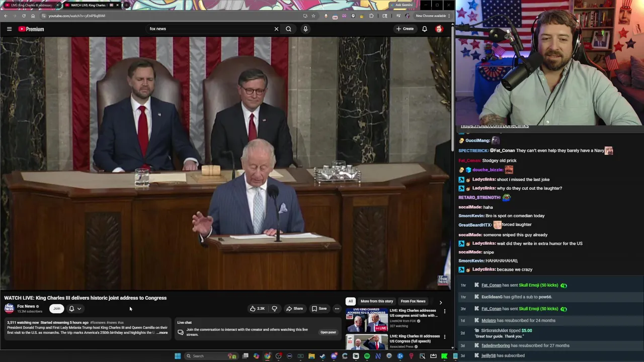Go to YouTube Premium home logo
Viewport: 644px width, 362px height.
click(x=31, y=29)
